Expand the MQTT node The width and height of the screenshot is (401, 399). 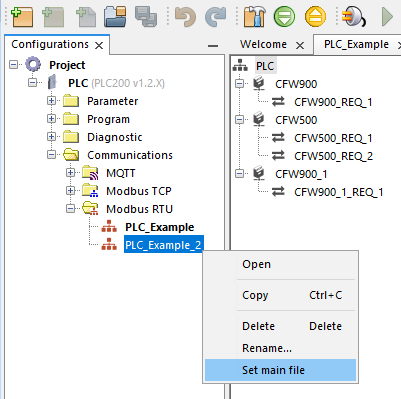click(x=71, y=172)
